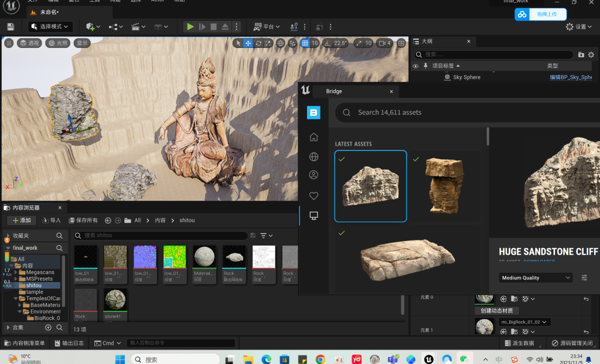Open the camera speed setting
This screenshot has height=364, width=600.
tap(384, 43)
